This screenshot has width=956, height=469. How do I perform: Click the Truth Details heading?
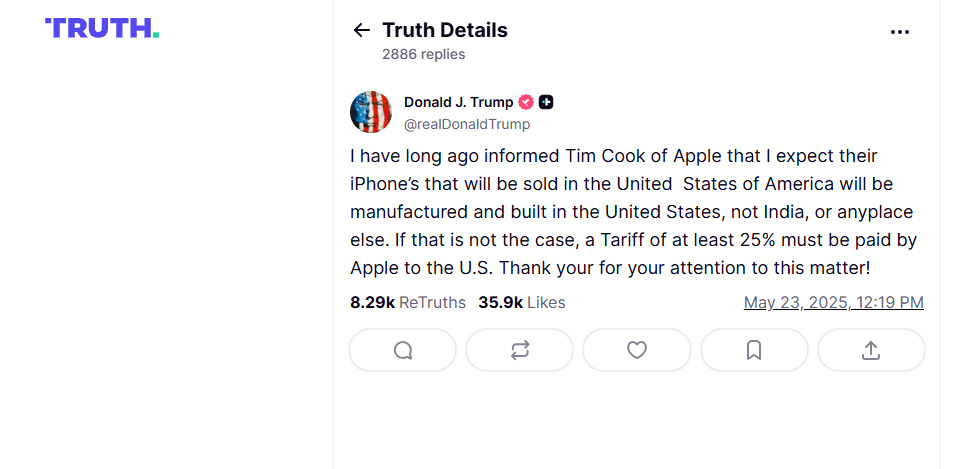445,30
